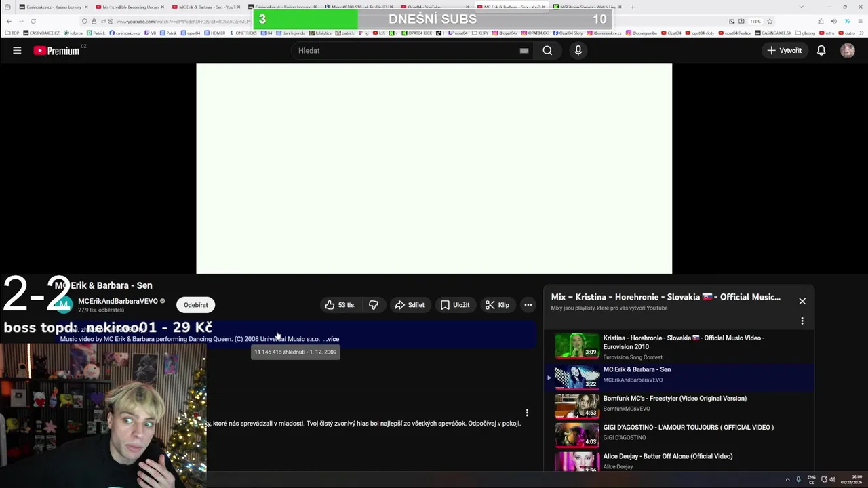This screenshot has height=488, width=868.
Task: Open CASINOAKCE.CZ bookmark
Action: tap(41, 33)
